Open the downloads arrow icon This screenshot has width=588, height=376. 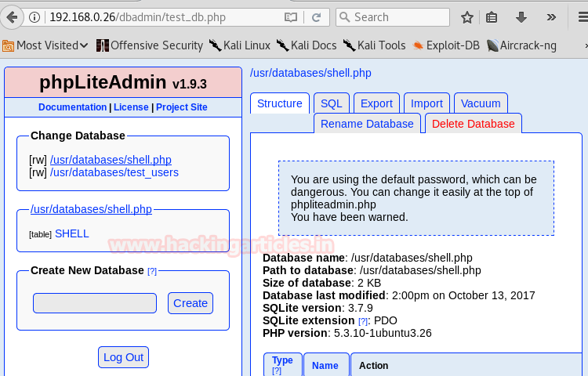pos(521,17)
